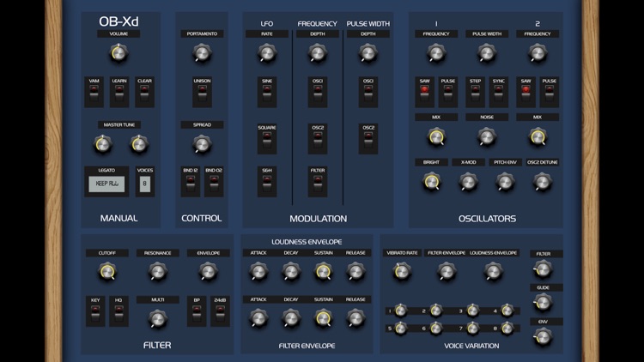
Task: Enable the LFO SQUARE waveform switch
Action: [x=267, y=141]
